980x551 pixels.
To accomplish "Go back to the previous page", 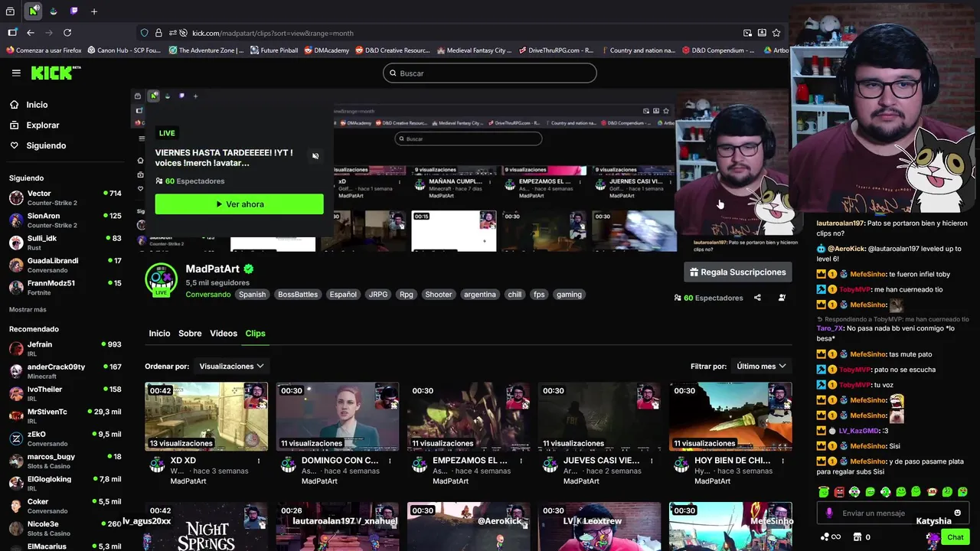I will click(x=31, y=33).
